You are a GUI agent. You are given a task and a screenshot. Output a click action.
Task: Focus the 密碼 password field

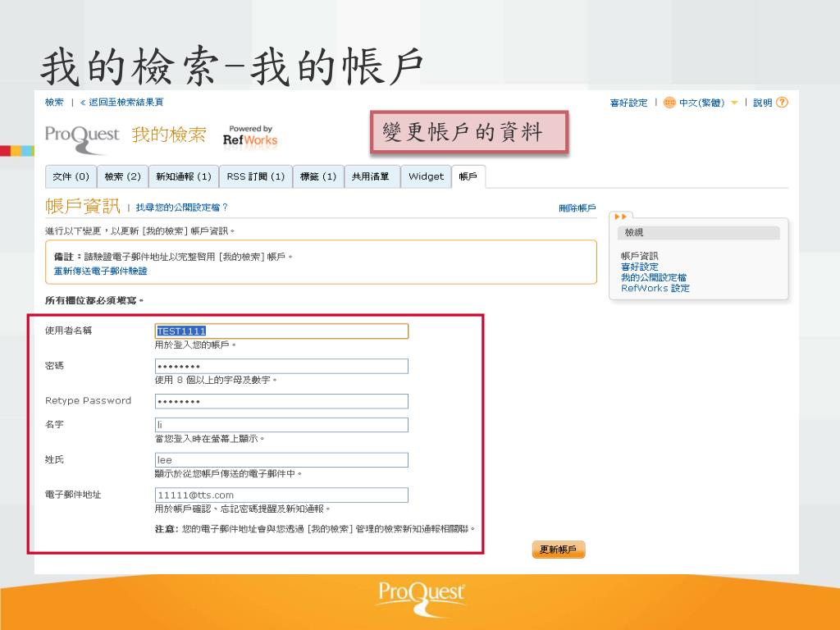(281, 367)
